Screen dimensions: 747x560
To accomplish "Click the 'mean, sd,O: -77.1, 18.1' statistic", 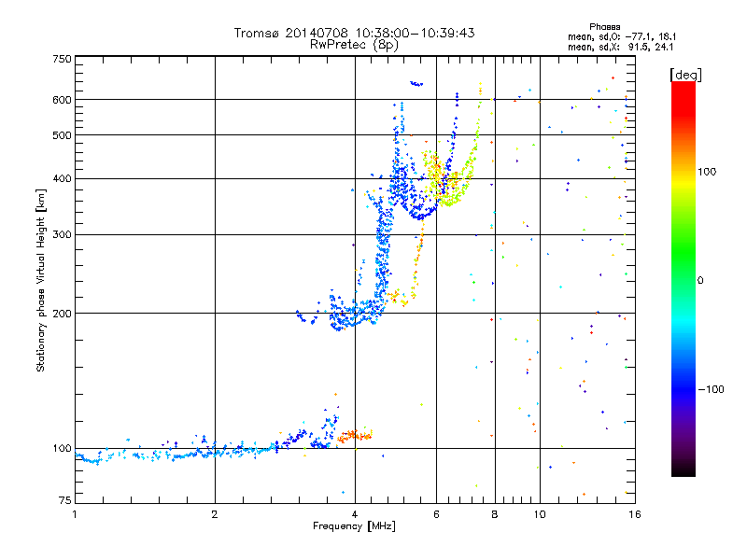I will 622,36.
